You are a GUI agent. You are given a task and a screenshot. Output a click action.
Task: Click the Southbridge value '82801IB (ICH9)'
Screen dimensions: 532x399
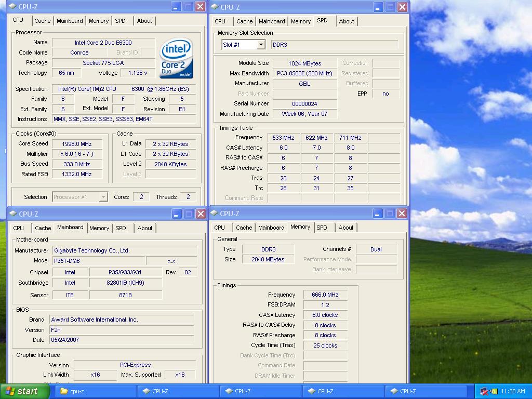[x=126, y=283]
